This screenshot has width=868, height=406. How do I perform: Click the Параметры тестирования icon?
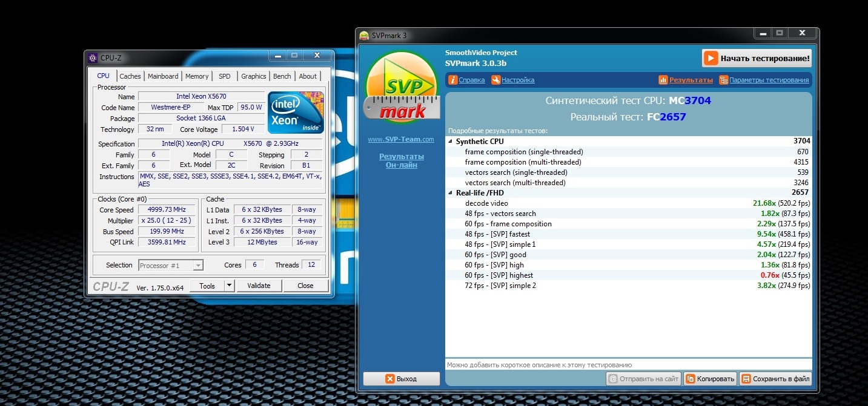[x=723, y=80]
